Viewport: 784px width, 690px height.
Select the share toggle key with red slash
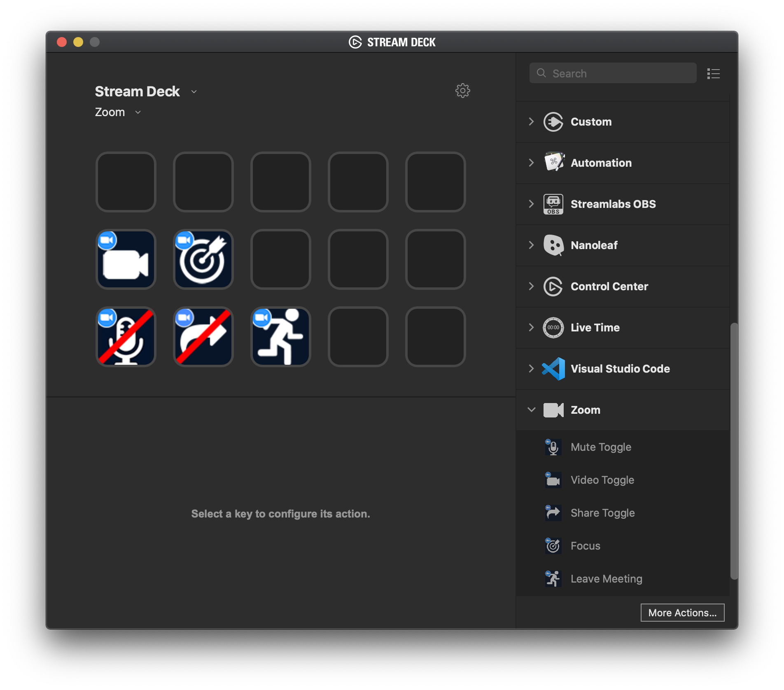pos(203,337)
